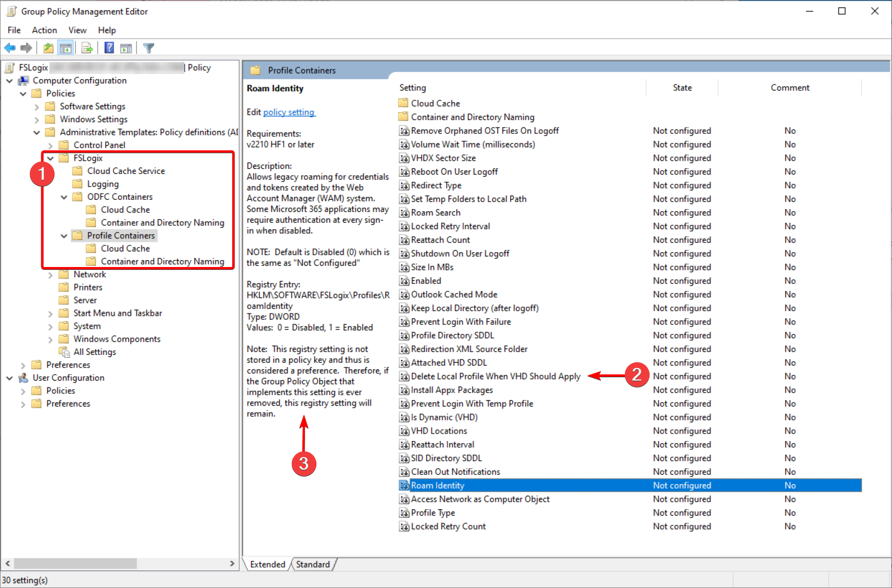The height and width of the screenshot is (588, 892).
Task: Collapse the User Configuration node
Action: point(9,378)
